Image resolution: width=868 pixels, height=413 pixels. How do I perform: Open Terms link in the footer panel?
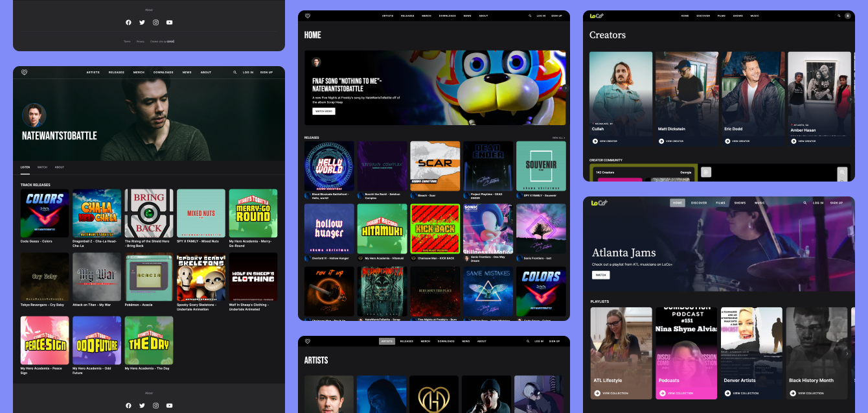pyautogui.click(x=127, y=41)
